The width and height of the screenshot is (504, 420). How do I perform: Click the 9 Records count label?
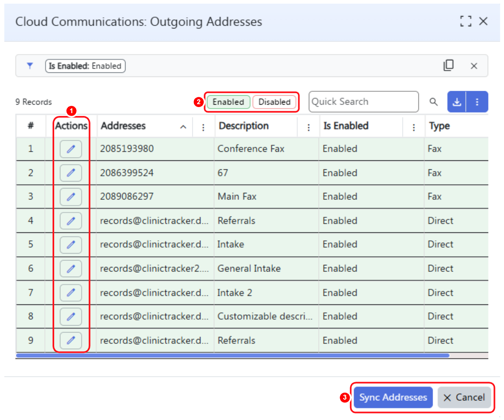pyautogui.click(x=33, y=102)
